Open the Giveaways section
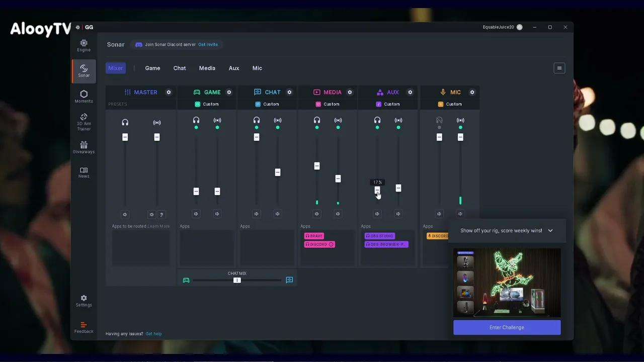644x362 pixels. pos(84,148)
